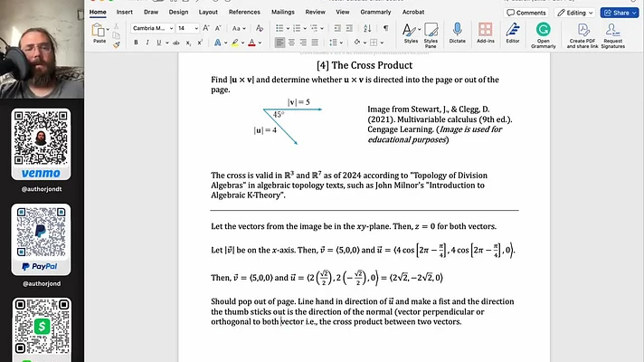Expand line spacing options

tap(341, 43)
